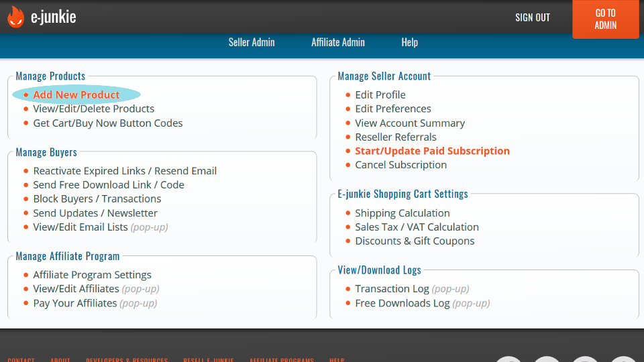644x362 pixels.
Task: Select Reactivate Expired Links / Resend Email
Action: [x=125, y=171]
